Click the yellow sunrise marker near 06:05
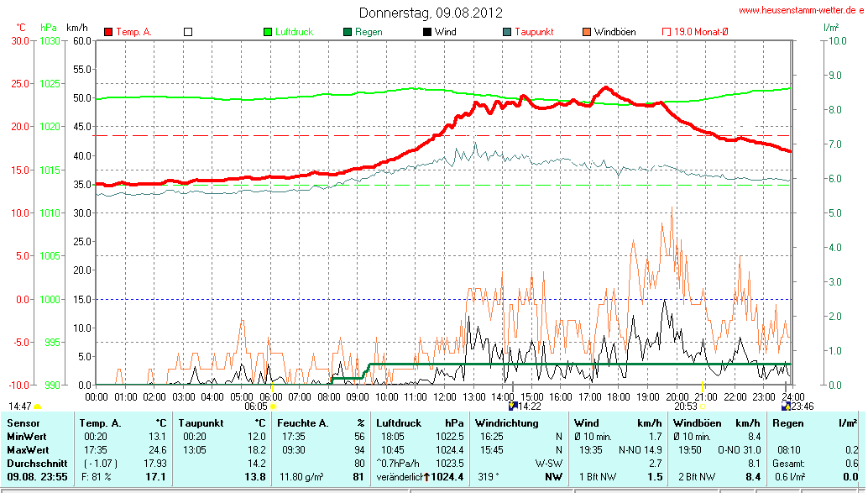 coord(271,406)
